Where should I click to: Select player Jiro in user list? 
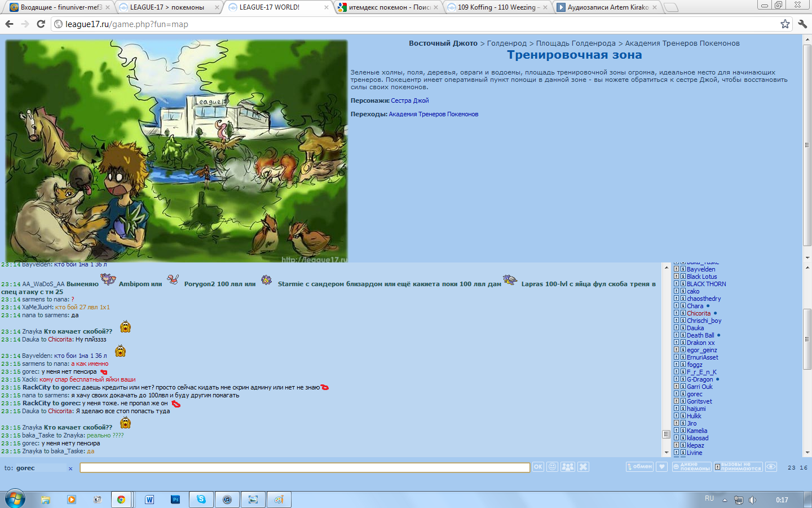point(692,423)
